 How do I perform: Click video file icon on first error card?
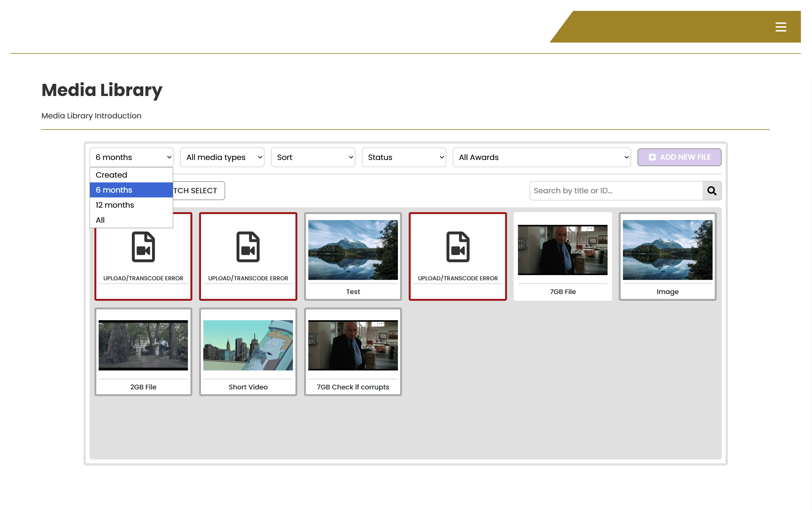point(143,247)
